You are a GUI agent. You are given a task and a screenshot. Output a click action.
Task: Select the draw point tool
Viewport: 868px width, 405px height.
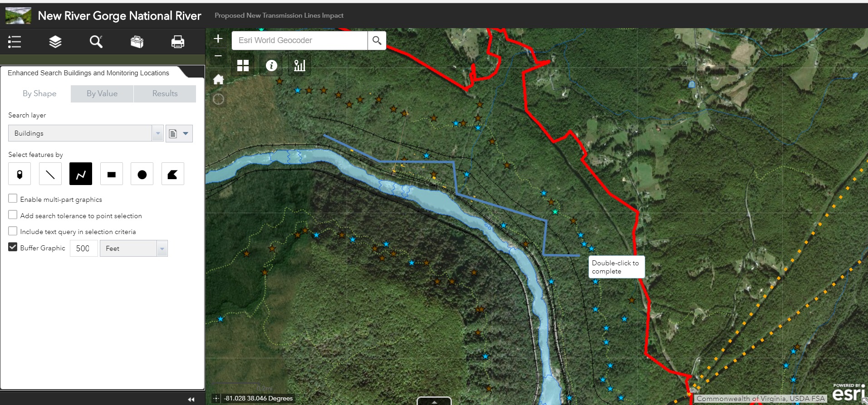(20, 174)
